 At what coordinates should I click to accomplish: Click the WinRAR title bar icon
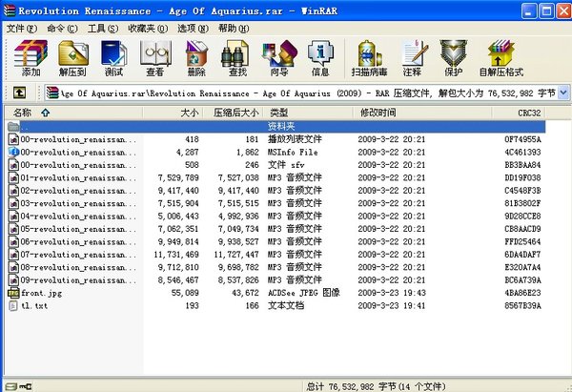pyautogui.click(x=10, y=10)
